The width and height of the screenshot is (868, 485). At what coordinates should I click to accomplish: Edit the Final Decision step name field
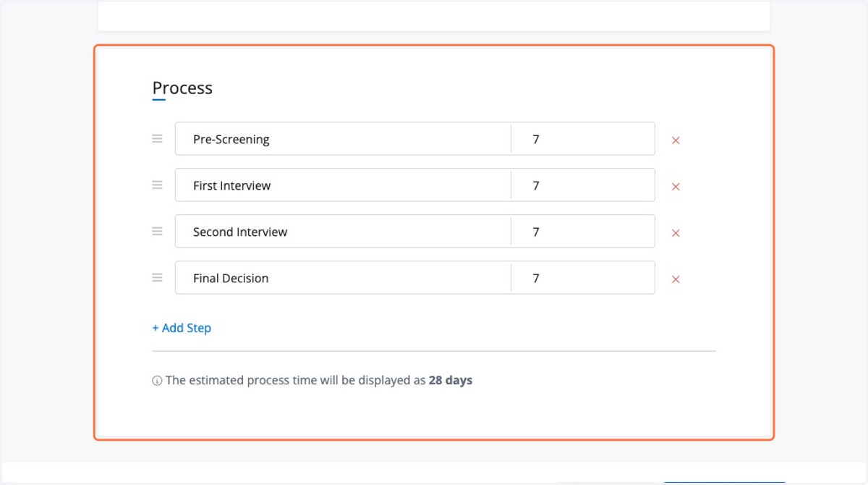tap(343, 278)
